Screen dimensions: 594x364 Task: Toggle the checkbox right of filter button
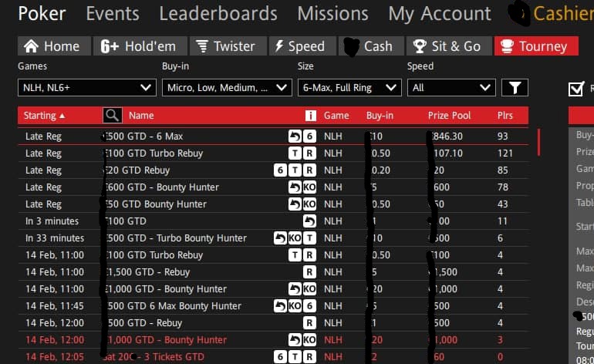(575, 89)
